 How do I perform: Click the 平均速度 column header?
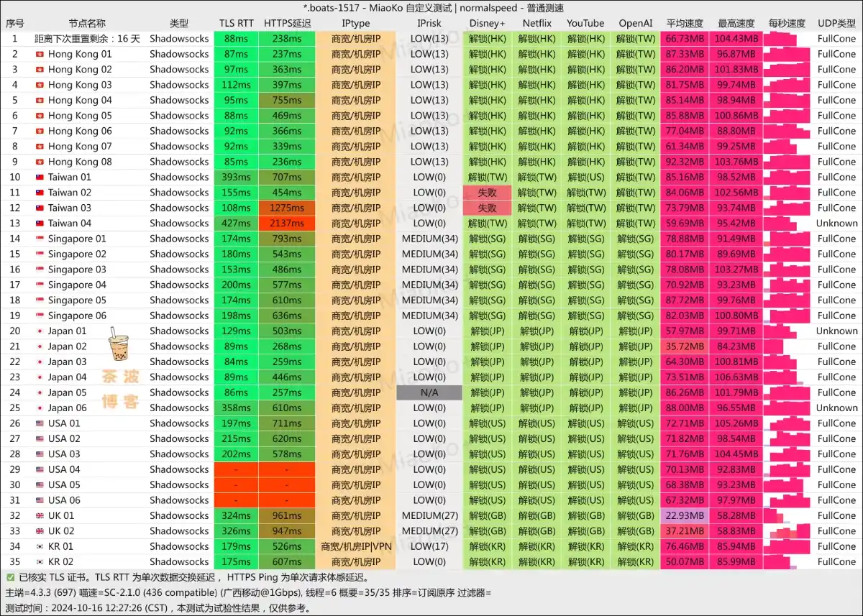coord(684,24)
